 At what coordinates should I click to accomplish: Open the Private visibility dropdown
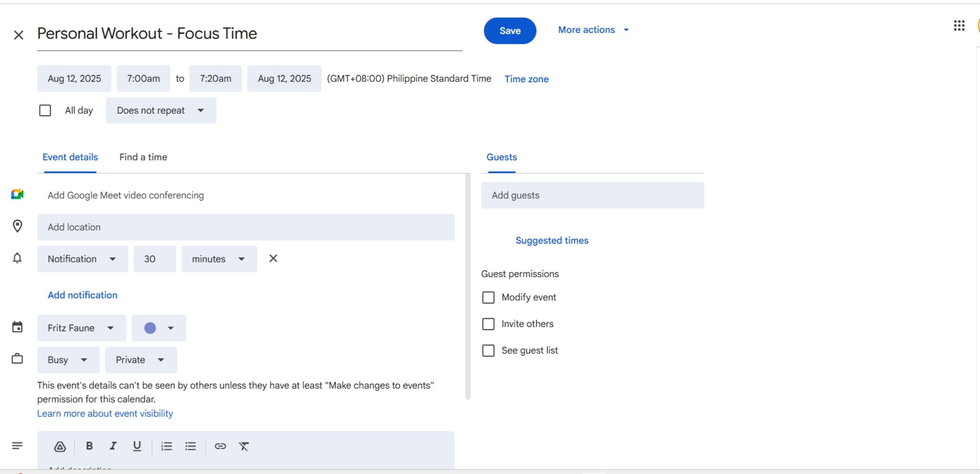[140, 359]
